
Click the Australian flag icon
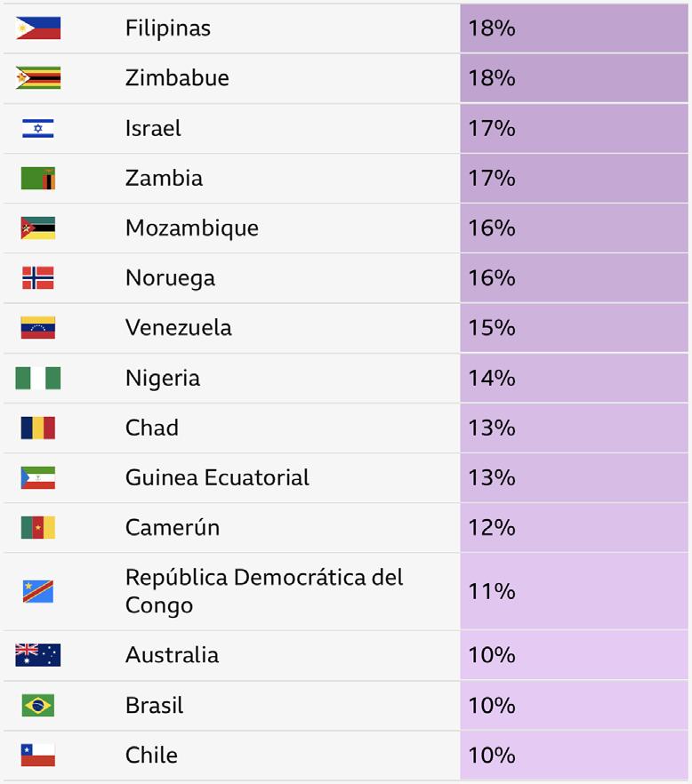(x=38, y=655)
